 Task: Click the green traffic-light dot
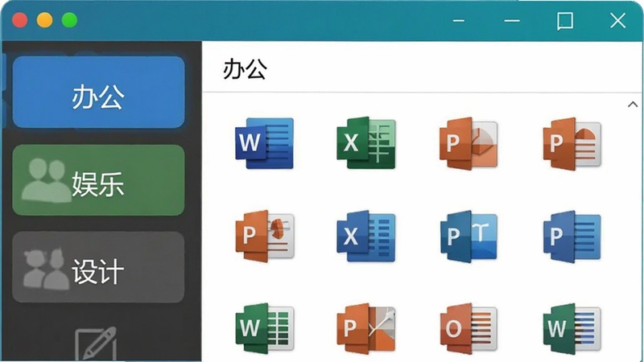[69, 20]
